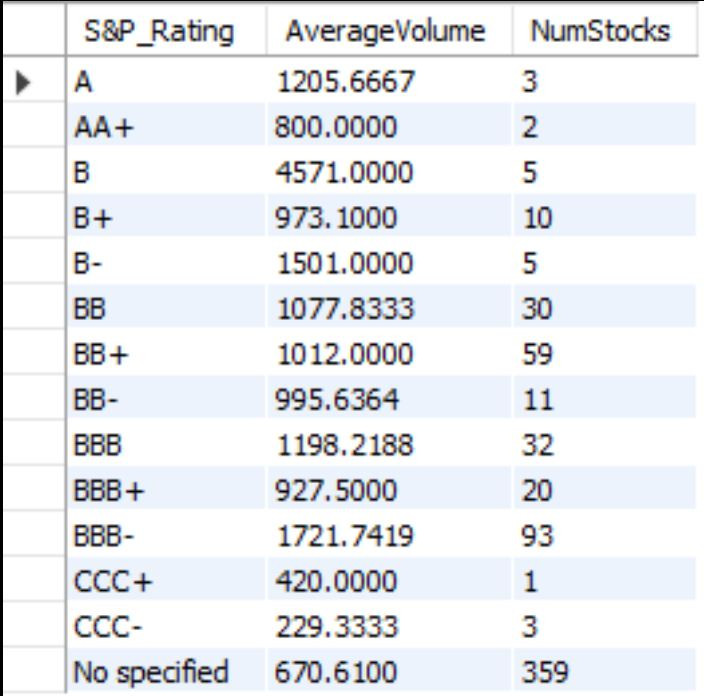Select the value 995.6364
704x696 pixels.
(389, 399)
